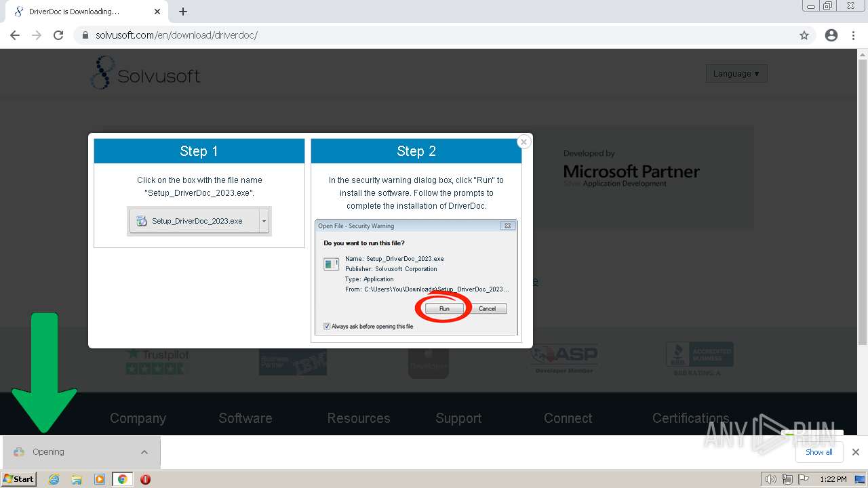Click the address bar URL
Viewport: 868px width, 488px height.
(176, 35)
